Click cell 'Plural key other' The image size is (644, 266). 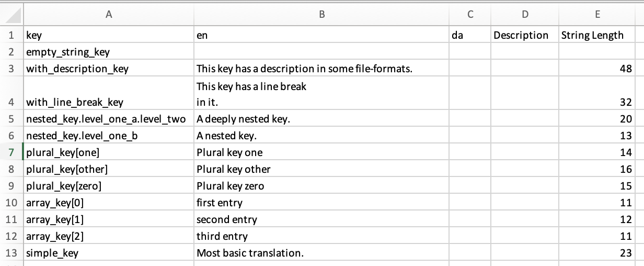point(321,169)
